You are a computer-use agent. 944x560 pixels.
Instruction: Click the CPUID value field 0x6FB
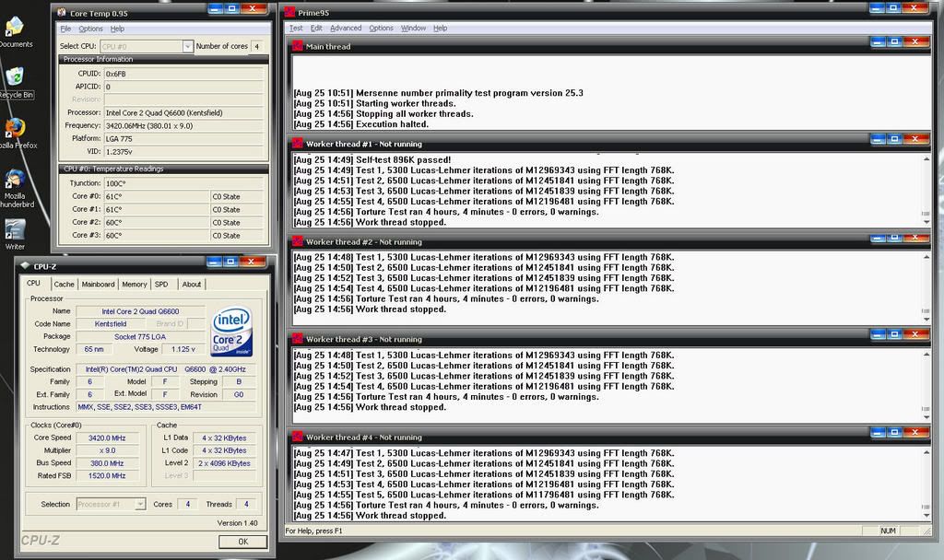[183, 74]
